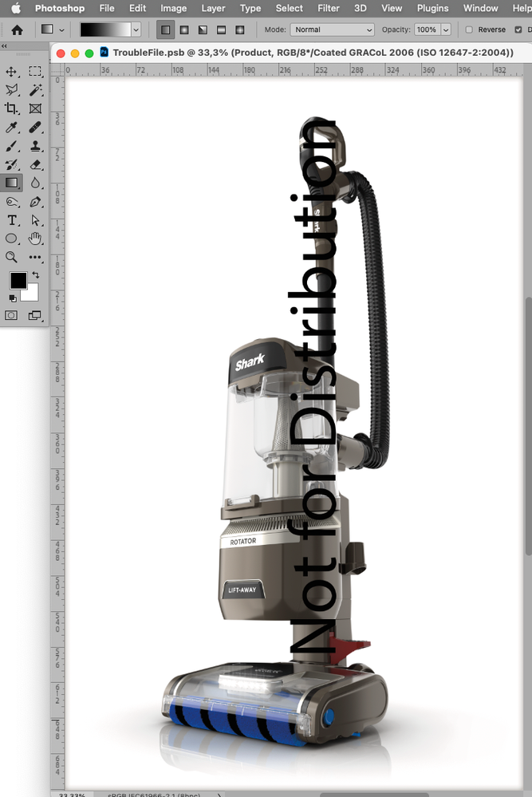Select the Crop tool

[11, 109]
